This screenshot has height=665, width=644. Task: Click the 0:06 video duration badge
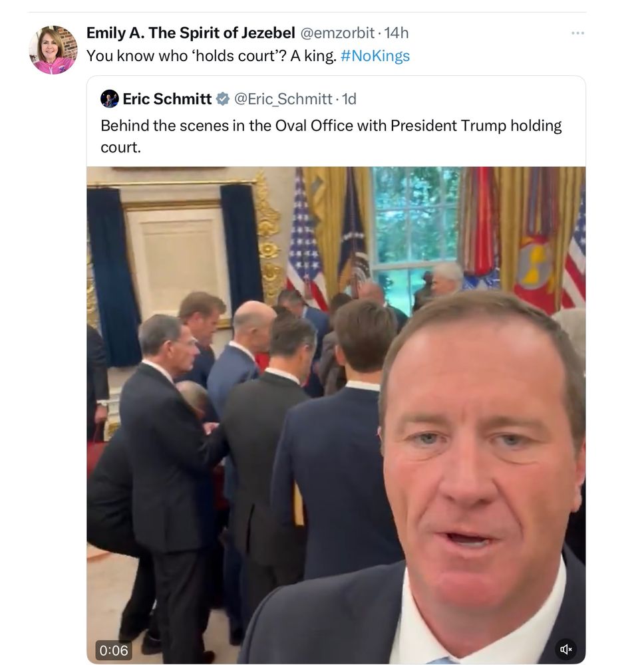114,650
